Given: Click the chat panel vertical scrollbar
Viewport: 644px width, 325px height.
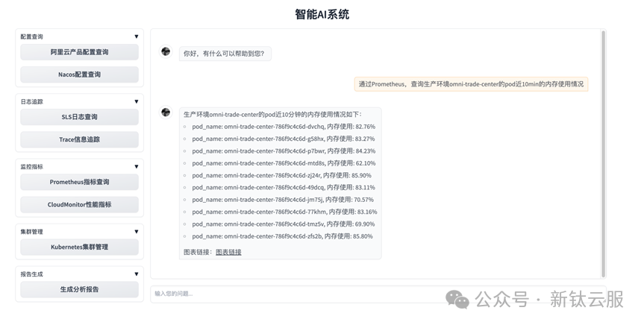Looking at the screenshot, I should point(604,154).
